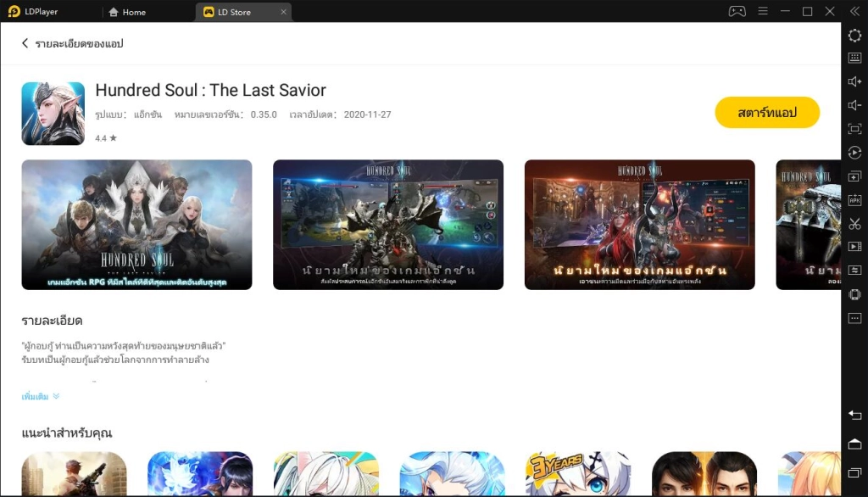This screenshot has width=868, height=497.
Task: Click the 4.4 star rating
Action: (106, 138)
